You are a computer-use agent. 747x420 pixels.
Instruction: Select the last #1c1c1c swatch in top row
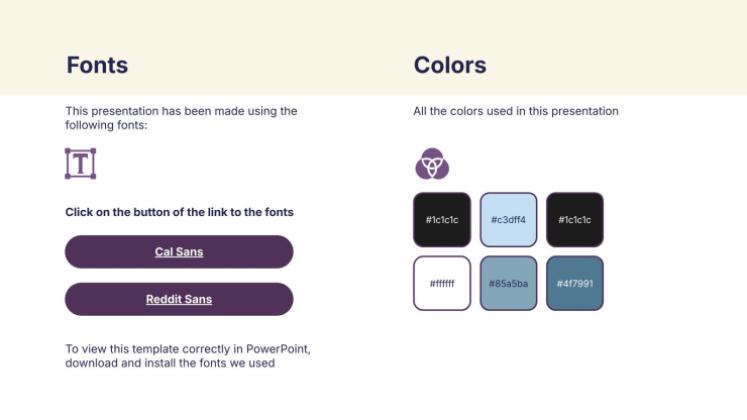click(x=575, y=220)
